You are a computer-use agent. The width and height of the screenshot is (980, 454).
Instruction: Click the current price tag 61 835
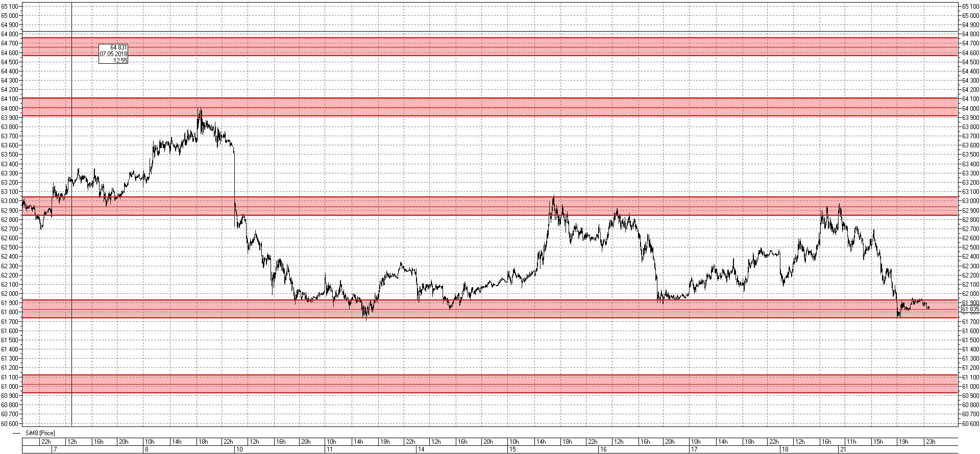970,309
